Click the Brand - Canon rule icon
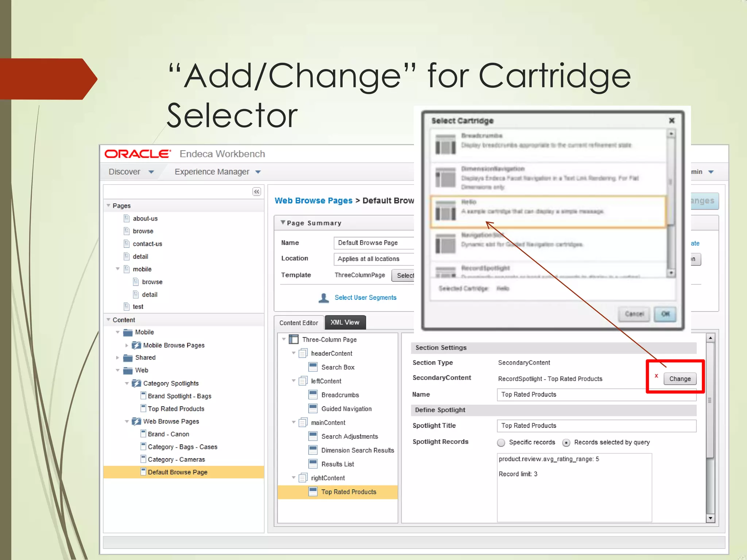 tap(143, 434)
